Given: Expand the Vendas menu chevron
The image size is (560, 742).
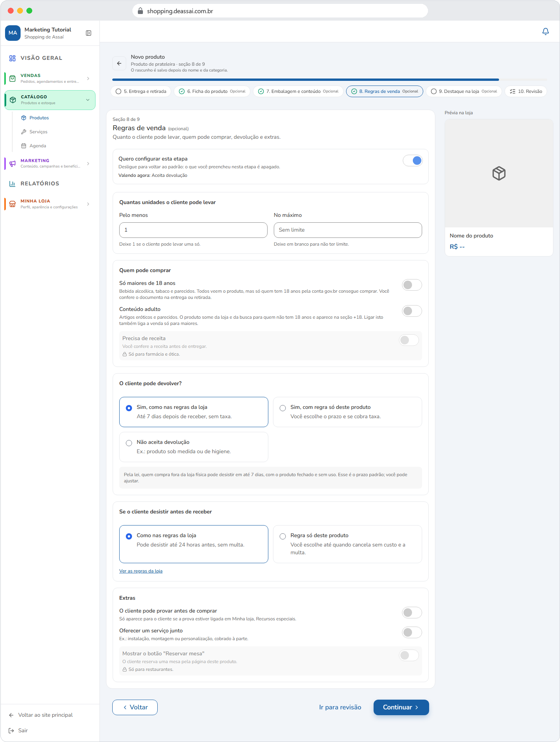Looking at the screenshot, I should point(88,79).
